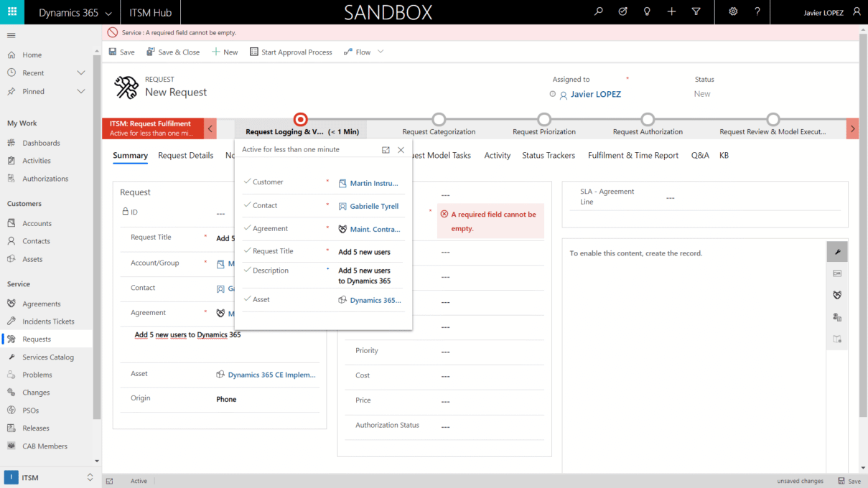
Task: Open CAB Members in sidebar
Action: coord(45,446)
